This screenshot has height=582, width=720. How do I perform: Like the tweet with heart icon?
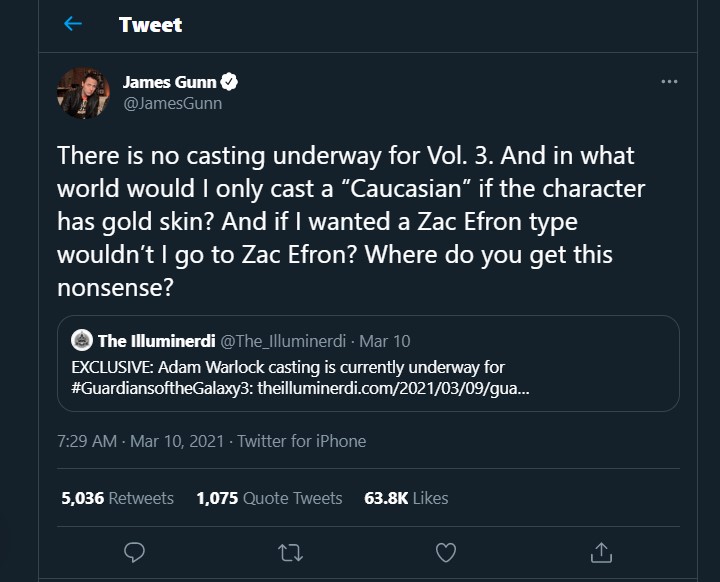(446, 551)
